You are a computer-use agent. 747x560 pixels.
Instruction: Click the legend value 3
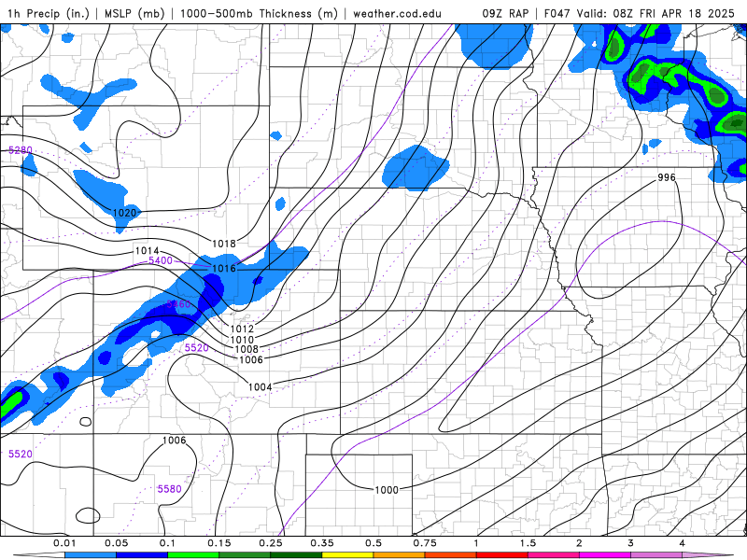coord(631,543)
